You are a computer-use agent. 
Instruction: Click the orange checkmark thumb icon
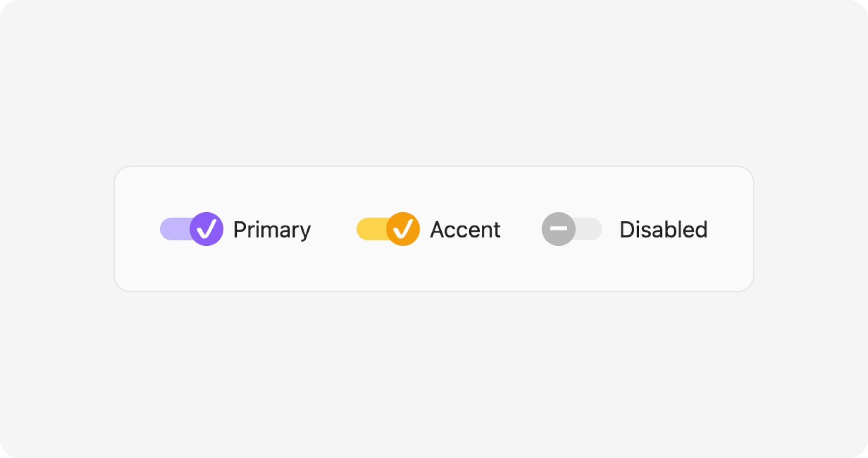click(x=403, y=229)
